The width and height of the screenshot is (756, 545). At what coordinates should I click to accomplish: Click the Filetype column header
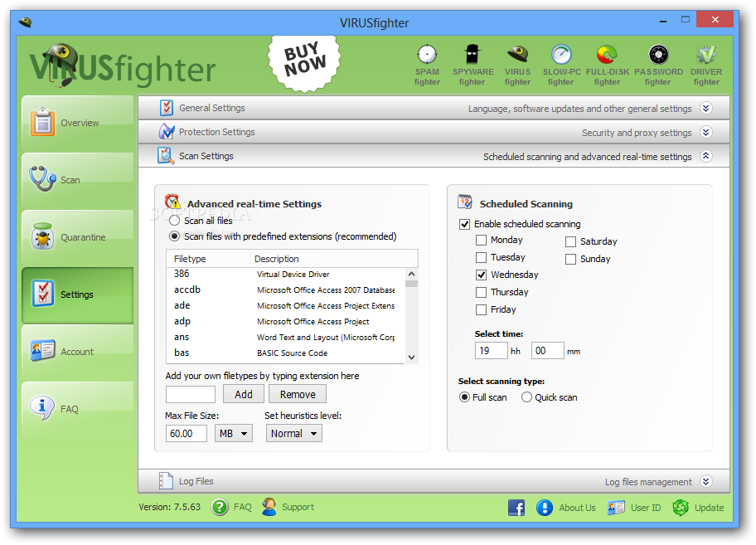208,259
